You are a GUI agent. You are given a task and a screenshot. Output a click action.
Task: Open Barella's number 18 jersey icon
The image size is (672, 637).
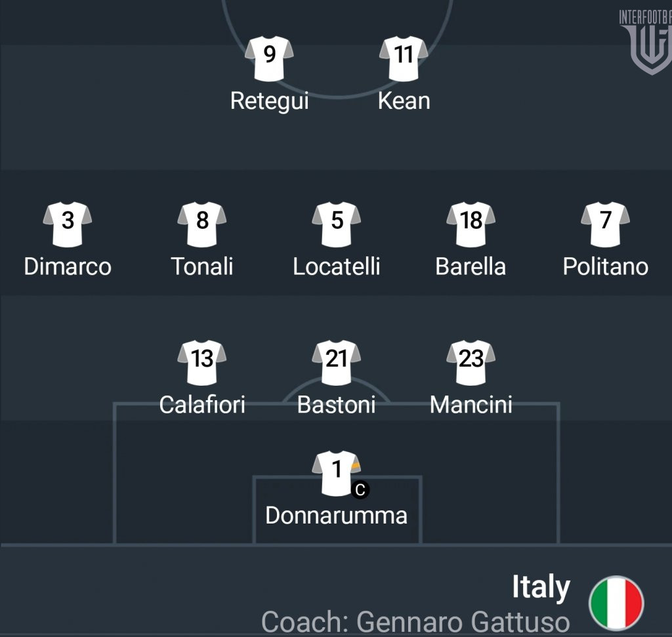[x=471, y=224]
